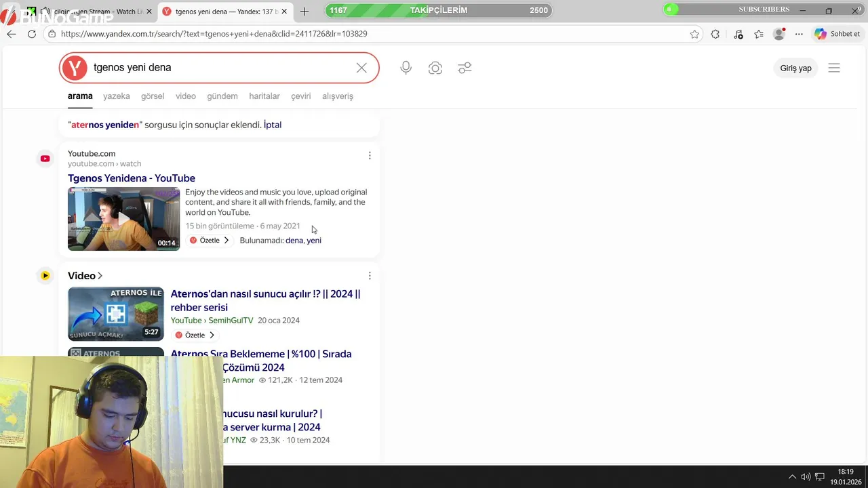
Task: Click the address bar URL
Action: [x=214, y=34]
